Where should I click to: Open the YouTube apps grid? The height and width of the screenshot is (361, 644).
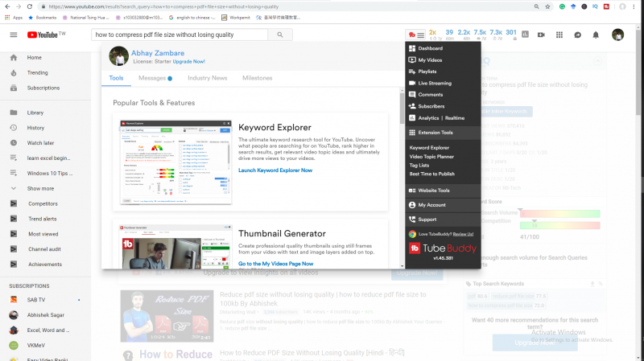[x=559, y=35]
